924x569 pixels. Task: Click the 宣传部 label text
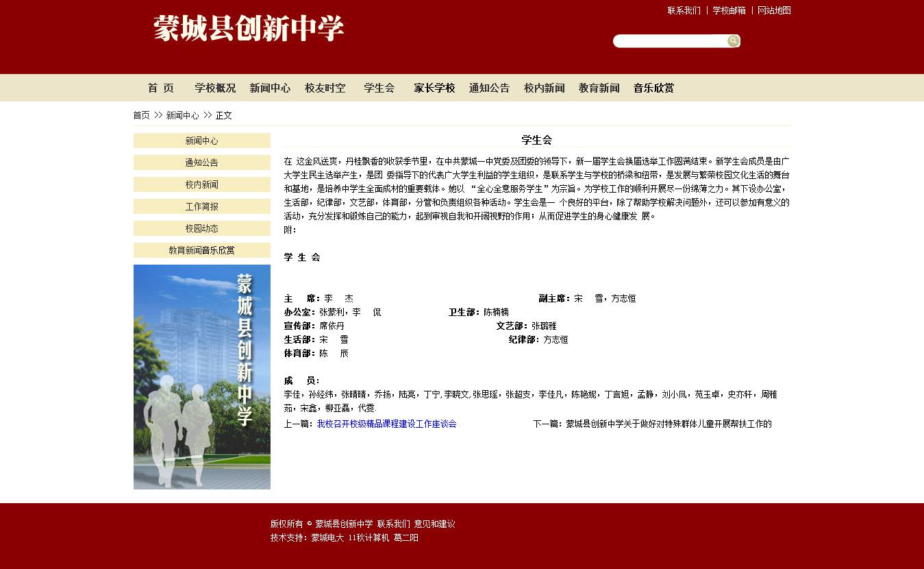tap(300, 326)
